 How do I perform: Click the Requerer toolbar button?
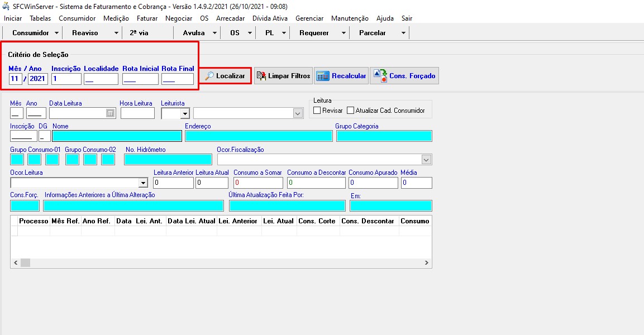coord(314,33)
